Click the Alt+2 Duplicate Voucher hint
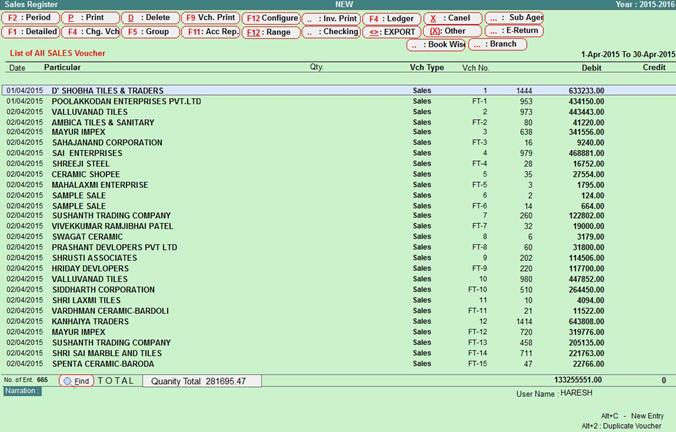 [621, 426]
